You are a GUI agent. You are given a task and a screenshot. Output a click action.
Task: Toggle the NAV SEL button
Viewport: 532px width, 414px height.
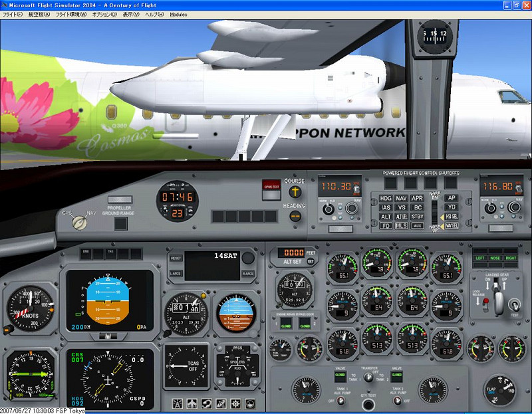click(452, 226)
